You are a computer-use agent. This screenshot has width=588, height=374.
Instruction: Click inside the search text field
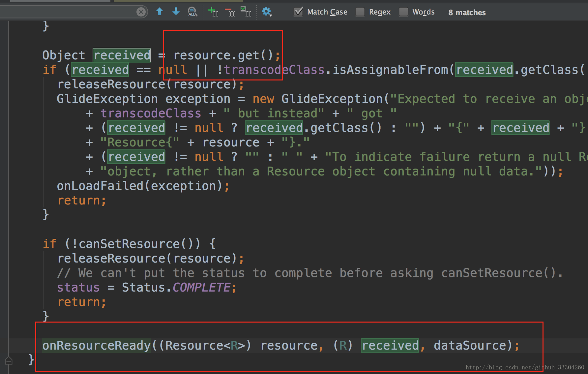68,12
